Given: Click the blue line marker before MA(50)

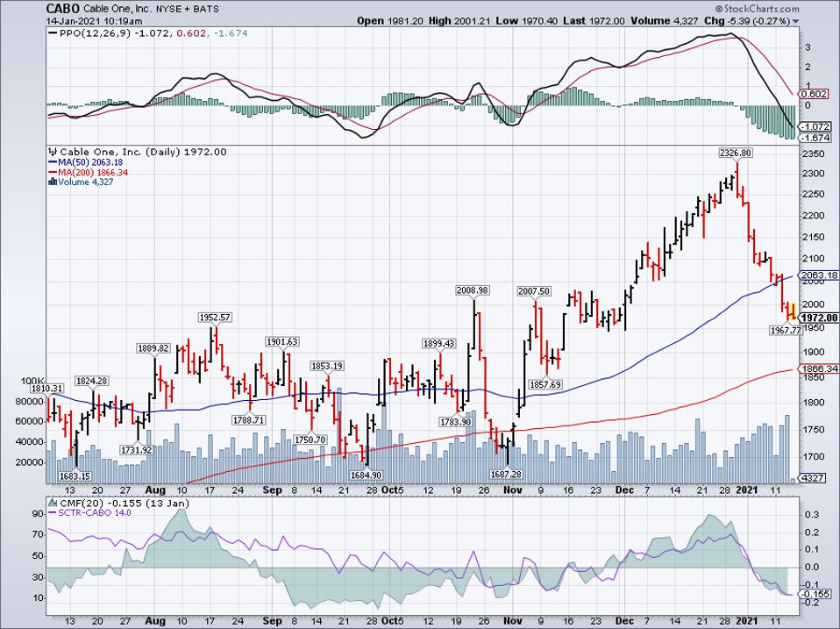Looking at the screenshot, I should 53,162.
